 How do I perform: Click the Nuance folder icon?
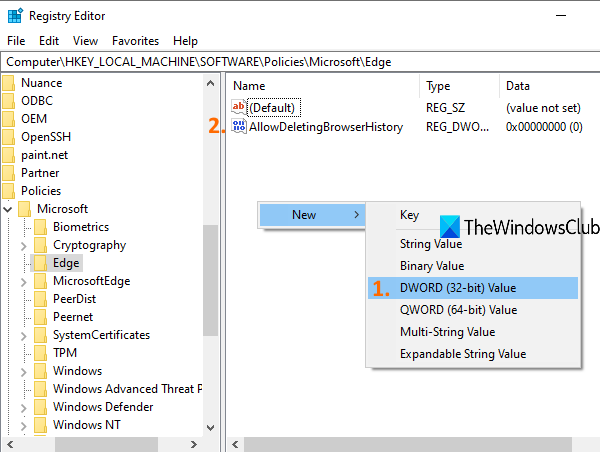click(8, 83)
